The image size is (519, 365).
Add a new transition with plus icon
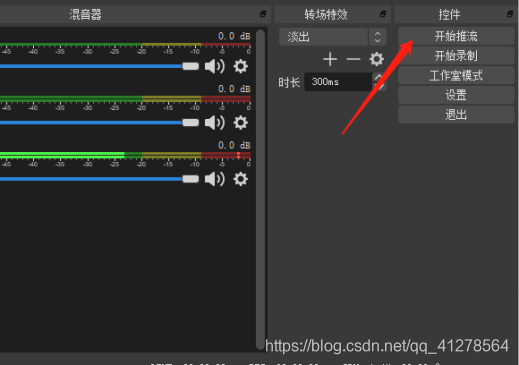pos(330,59)
